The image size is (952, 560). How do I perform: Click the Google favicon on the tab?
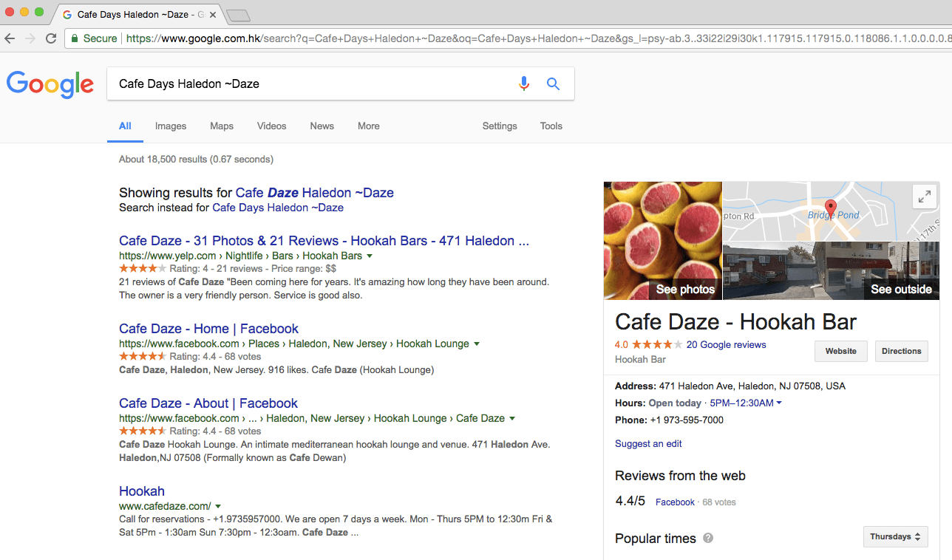(67, 14)
